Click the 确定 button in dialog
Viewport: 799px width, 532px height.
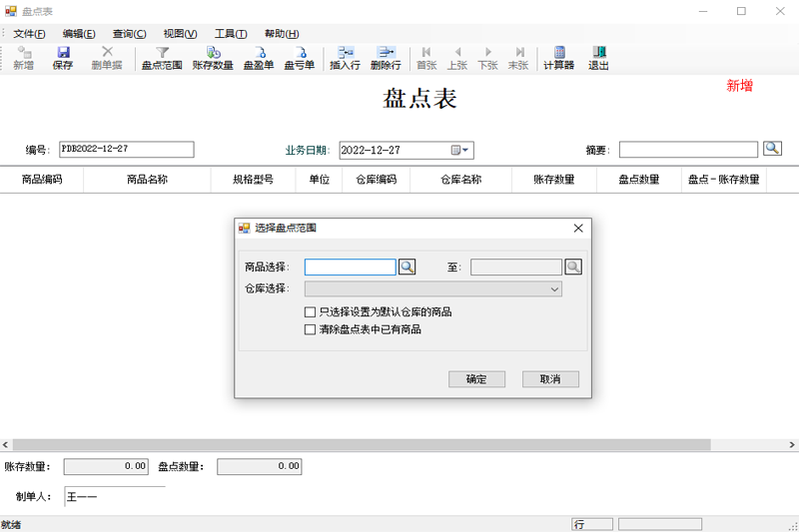[476, 378]
